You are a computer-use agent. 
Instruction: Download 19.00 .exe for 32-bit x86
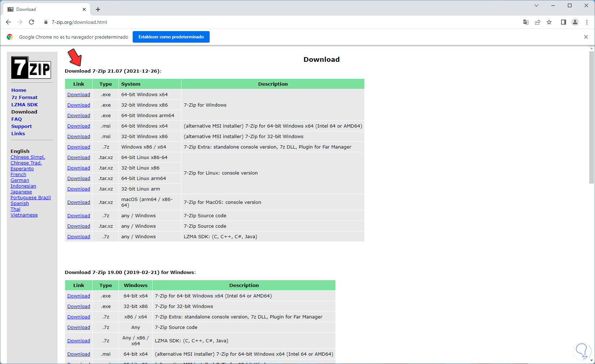78,307
